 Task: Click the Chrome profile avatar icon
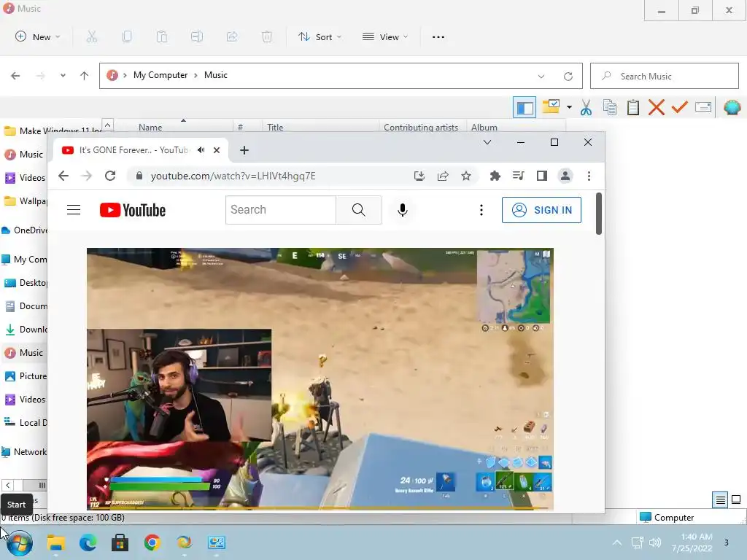(x=565, y=176)
